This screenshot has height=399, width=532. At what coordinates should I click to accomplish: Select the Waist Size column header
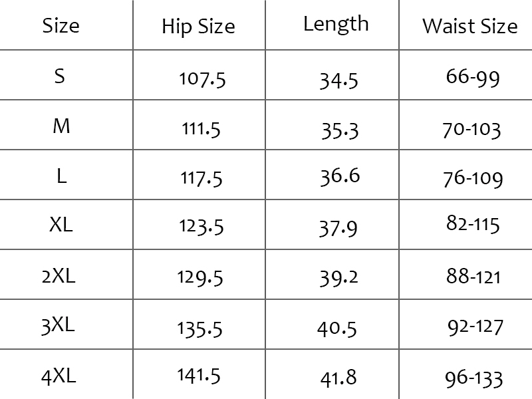pos(469,26)
